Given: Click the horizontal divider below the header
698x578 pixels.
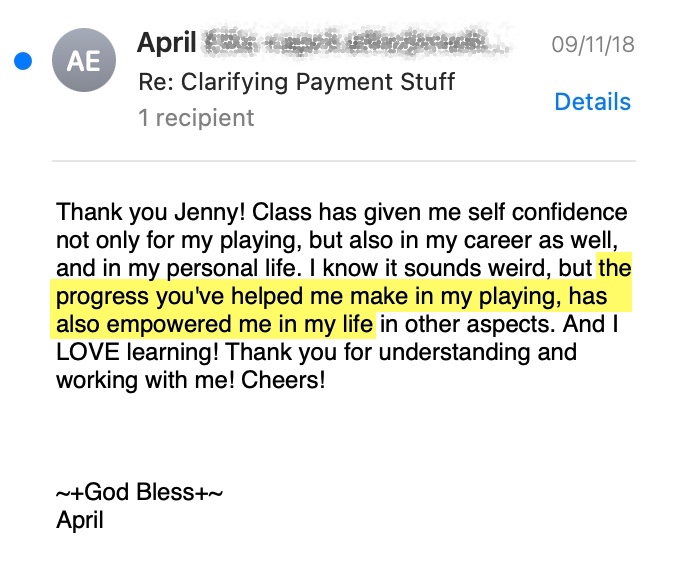Looking at the screenshot, I should [x=345, y=160].
